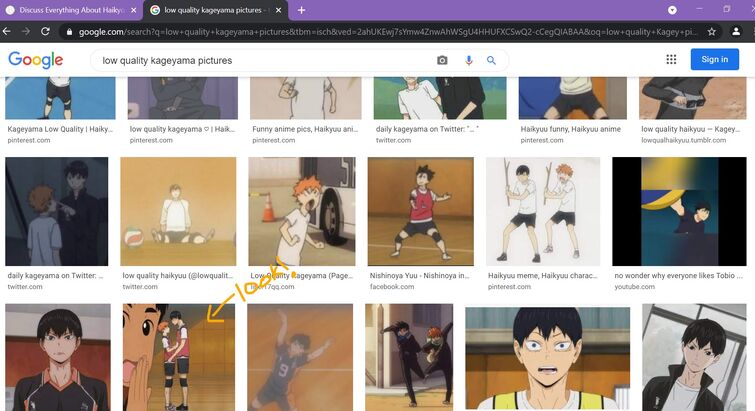The height and width of the screenshot is (411, 755).
Task: Bookmark this page with star icon
Action: point(712,32)
